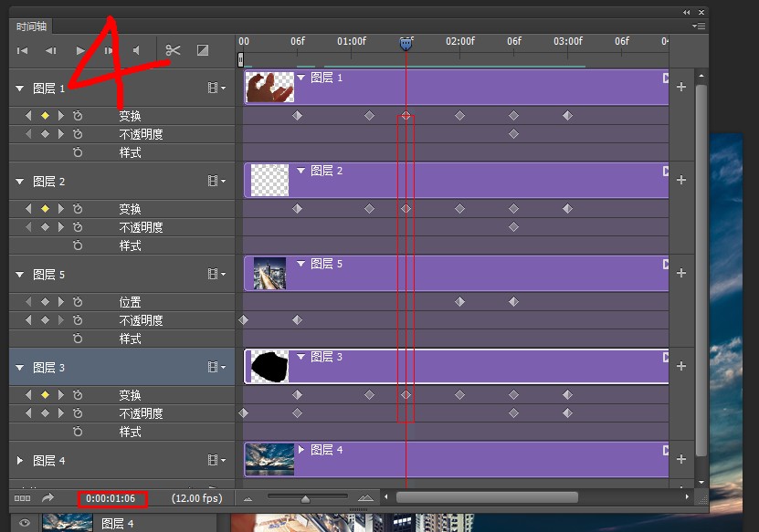Toggle the 变换 keyframe diamond of 图层 1
759x532 pixels.
point(45,116)
